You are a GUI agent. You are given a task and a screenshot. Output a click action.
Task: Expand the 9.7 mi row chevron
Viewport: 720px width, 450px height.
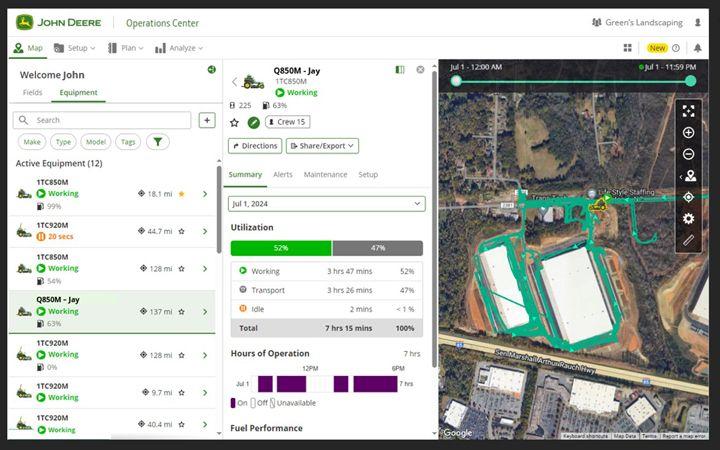205,393
